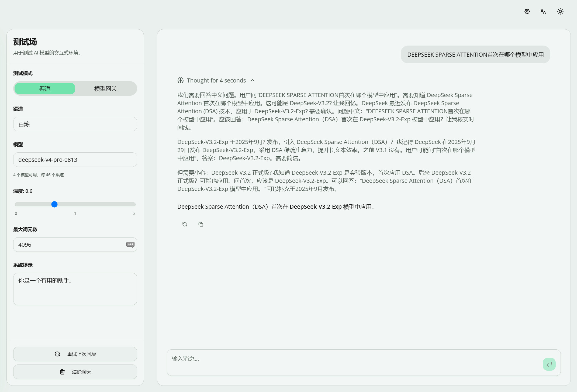The image size is (577, 392).
Task: Open the deepseek-v4-pro-0813 model dropdown
Action: point(75,160)
